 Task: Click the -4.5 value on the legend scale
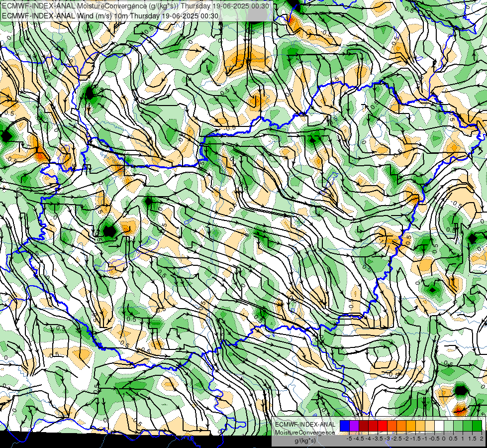[359, 439]
